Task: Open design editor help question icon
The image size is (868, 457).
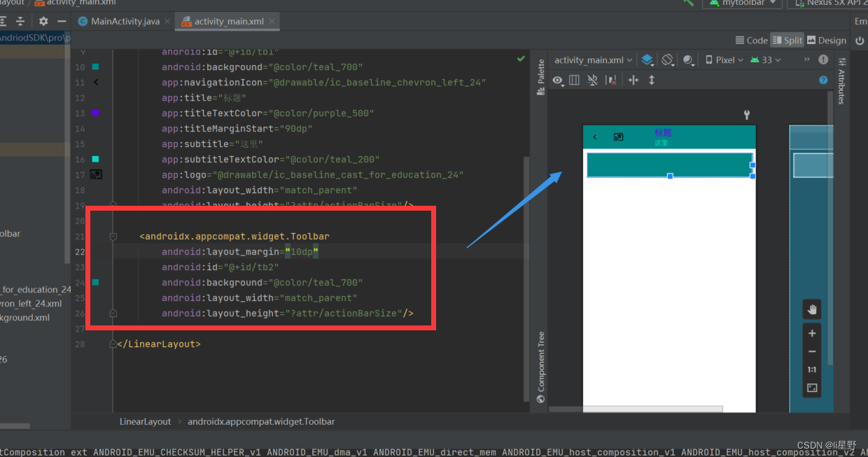Action: [823, 80]
